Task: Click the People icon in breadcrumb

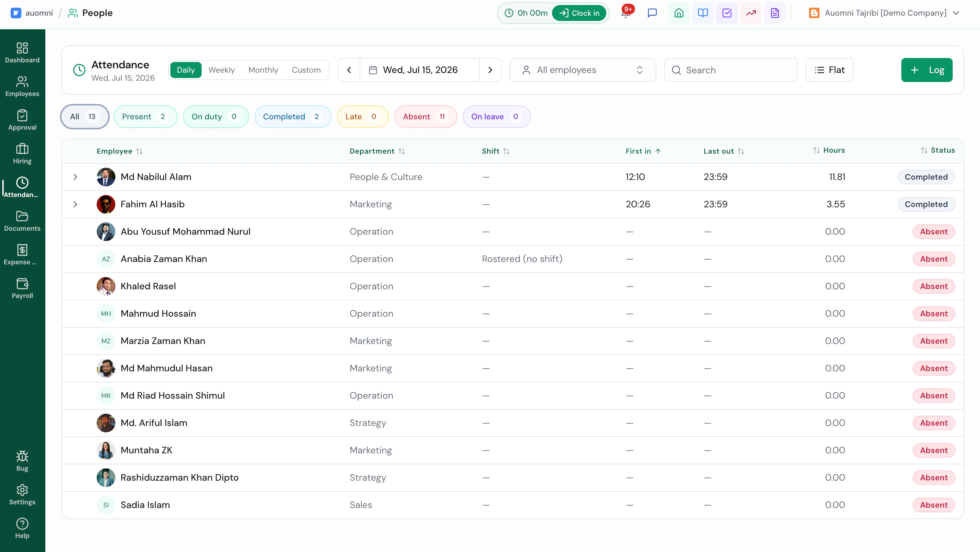Action: pyautogui.click(x=73, y=13)
